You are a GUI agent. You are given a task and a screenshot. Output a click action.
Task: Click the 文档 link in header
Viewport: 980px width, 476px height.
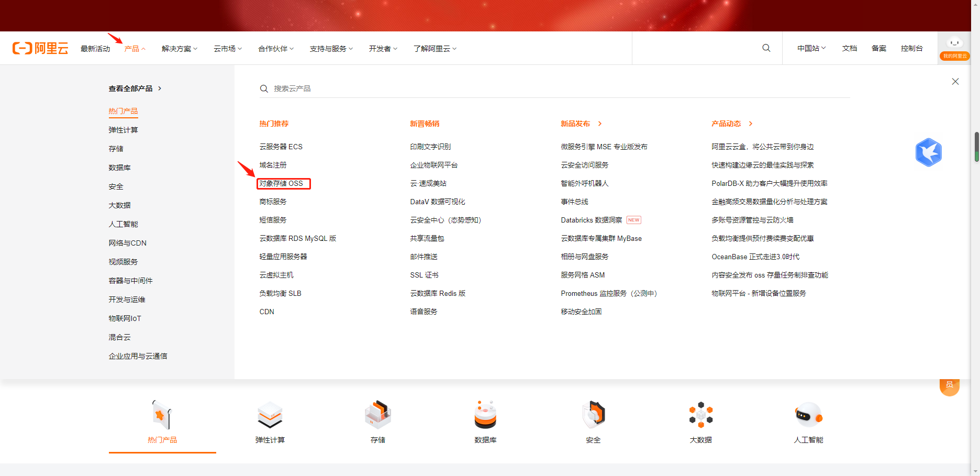[850, 48]
